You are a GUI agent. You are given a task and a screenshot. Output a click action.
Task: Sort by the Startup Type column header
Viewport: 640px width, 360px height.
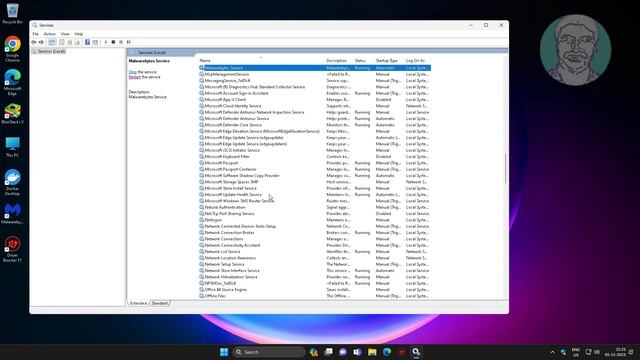click(x=387, y=60)
